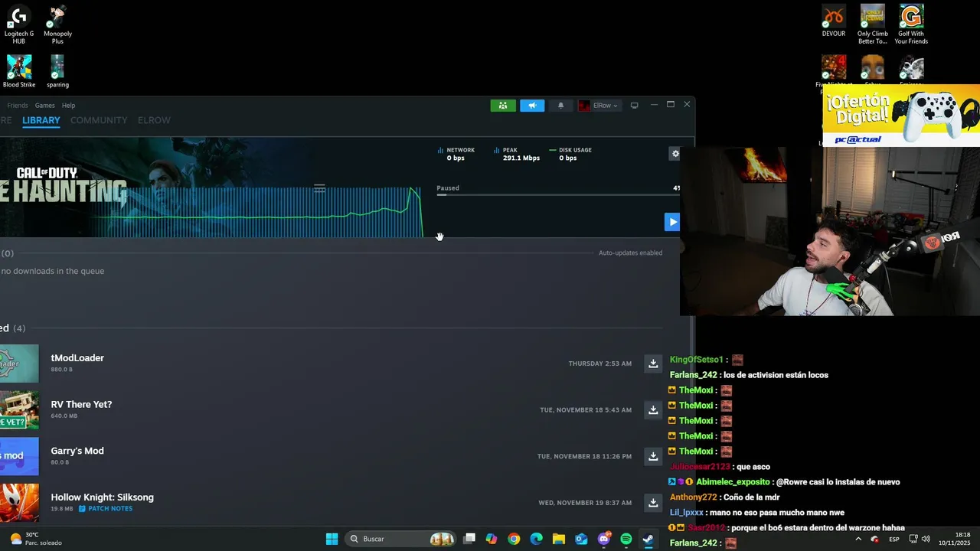Viewport: 980px width, 551px height.
Task: Click the Garry's Mod game title
Action: pyautogui.click(x=77, y=451)
